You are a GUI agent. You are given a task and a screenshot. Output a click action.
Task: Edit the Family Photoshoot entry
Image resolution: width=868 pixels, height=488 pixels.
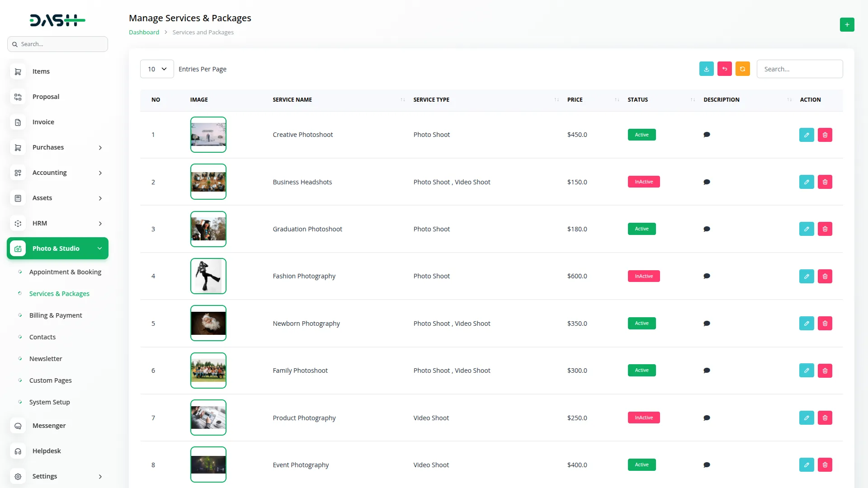806,371
